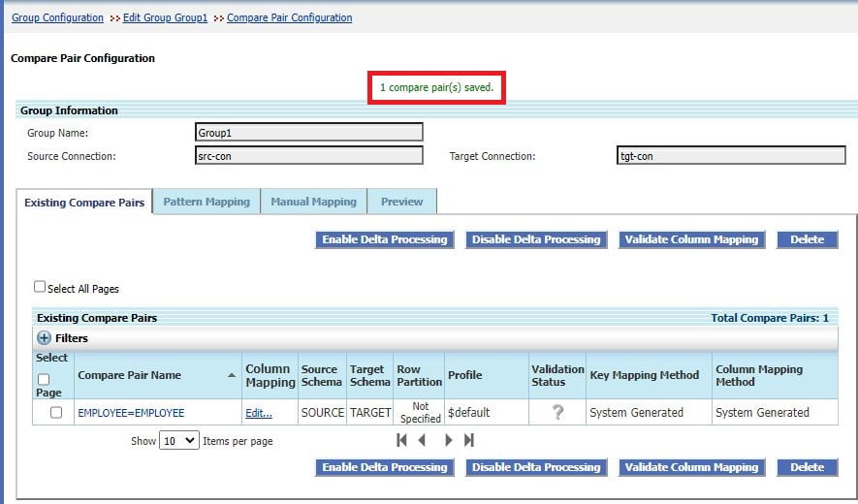This screenshot has height=504, width=858.
Task: Click the Group Name input field
Action: click(309, 133)
